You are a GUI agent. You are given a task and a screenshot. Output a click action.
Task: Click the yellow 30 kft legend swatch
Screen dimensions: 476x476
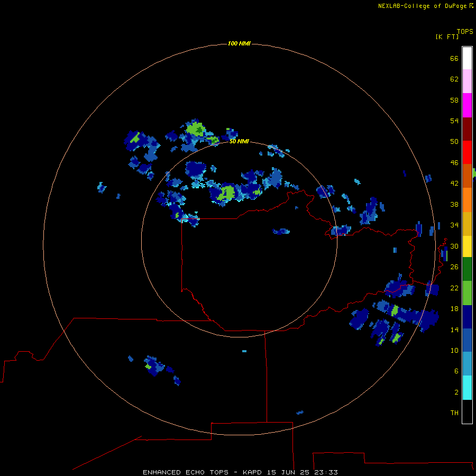point(467,246)
